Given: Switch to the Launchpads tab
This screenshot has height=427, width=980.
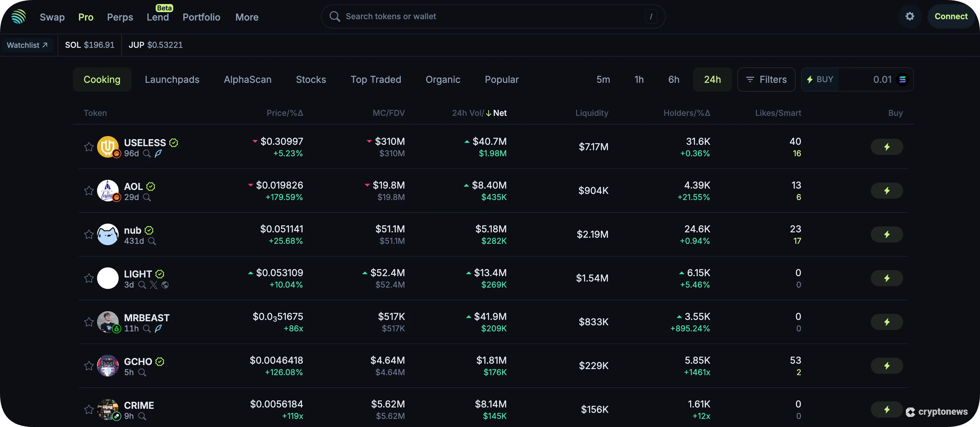Looking at the screenshot, I should coord(172,79).
